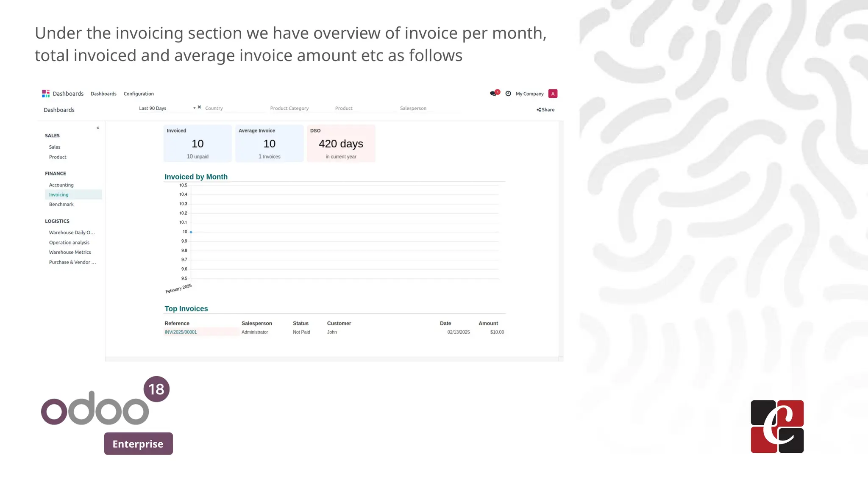Viewport: 868px width, 488px height.
Task: Click the February 2025 data point
Action: tap(191, 232)
